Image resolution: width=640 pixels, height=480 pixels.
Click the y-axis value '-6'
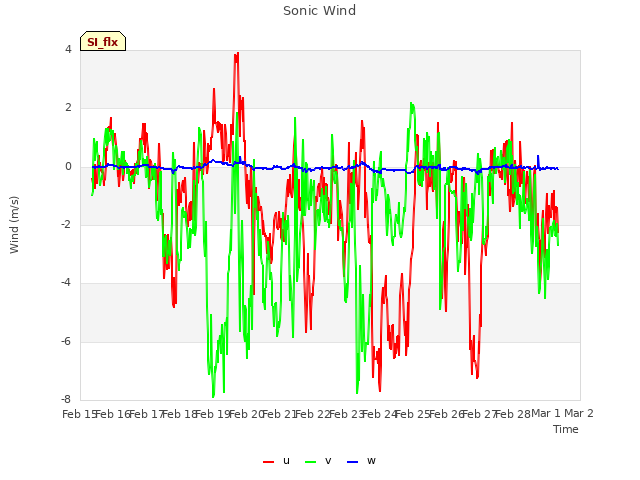(67, 341)
